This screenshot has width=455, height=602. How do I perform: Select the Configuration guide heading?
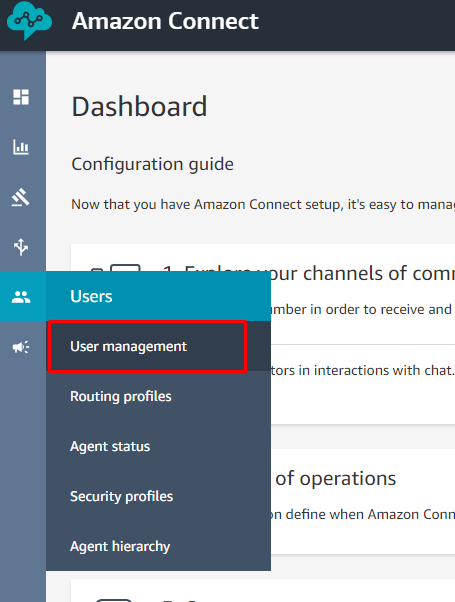point(152,164)
